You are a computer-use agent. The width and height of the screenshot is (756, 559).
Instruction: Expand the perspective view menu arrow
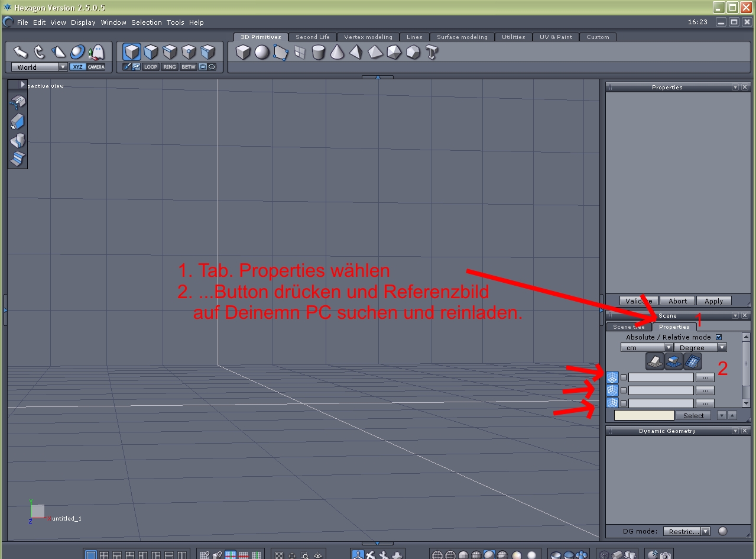pos(23,85)
